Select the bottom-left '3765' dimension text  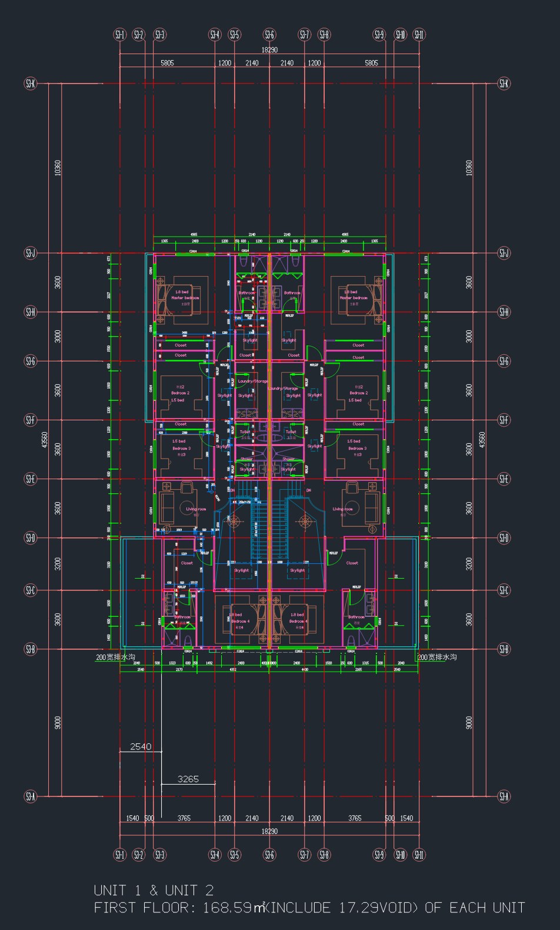(x=184, y=818)
